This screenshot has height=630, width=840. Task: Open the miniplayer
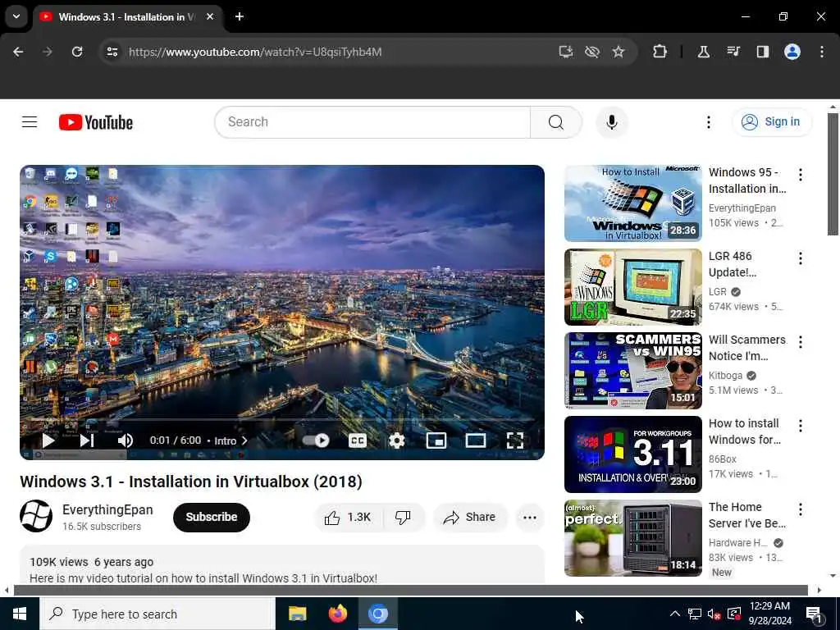(x=436, y=441)
